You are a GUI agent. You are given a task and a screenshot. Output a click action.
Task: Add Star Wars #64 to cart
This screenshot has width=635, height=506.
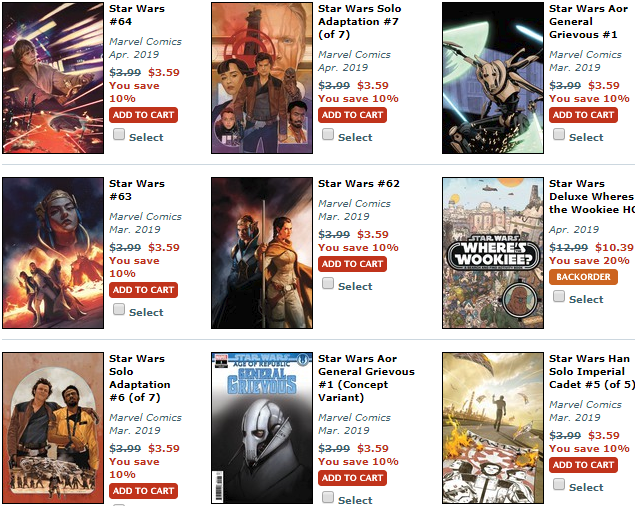tap(143, 115)
